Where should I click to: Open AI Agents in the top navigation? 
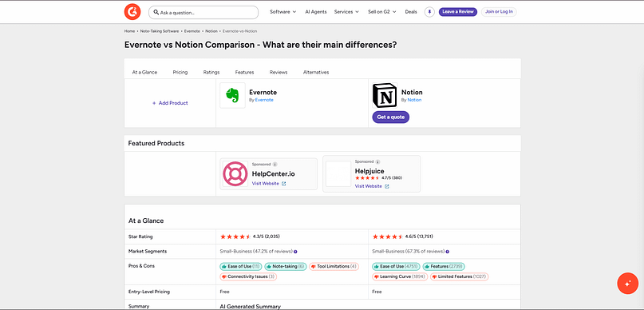[x=316, y=12]
